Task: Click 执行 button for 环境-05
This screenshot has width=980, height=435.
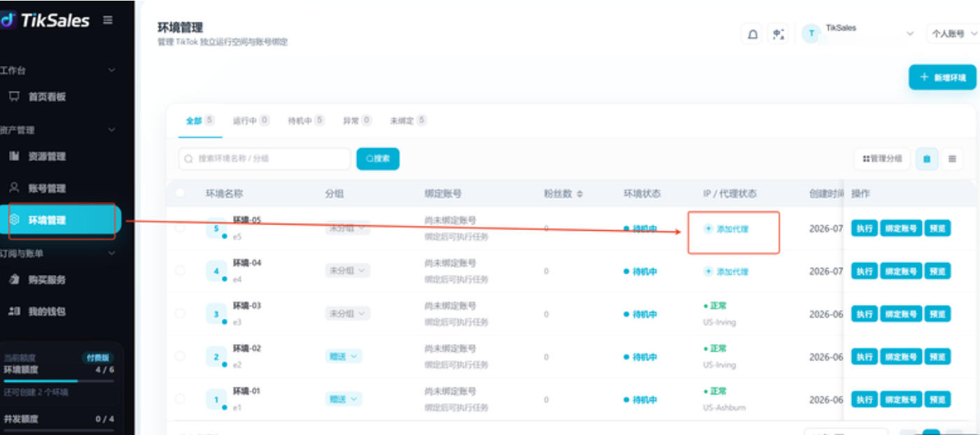Action: pyautogui.click(x=864, y=228)
